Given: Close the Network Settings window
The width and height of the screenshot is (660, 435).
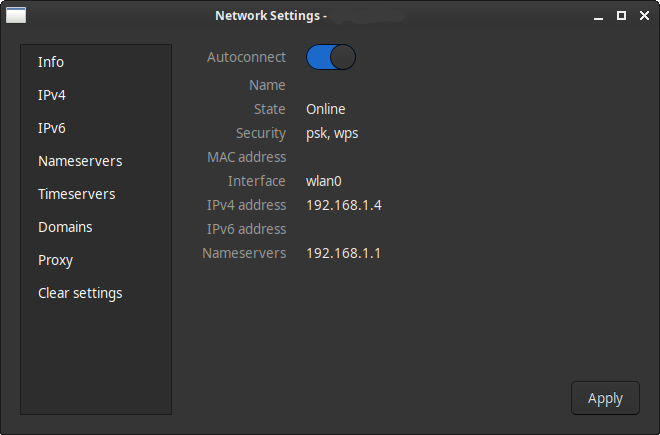Looking at the screenshot, I should click(643, 16).
